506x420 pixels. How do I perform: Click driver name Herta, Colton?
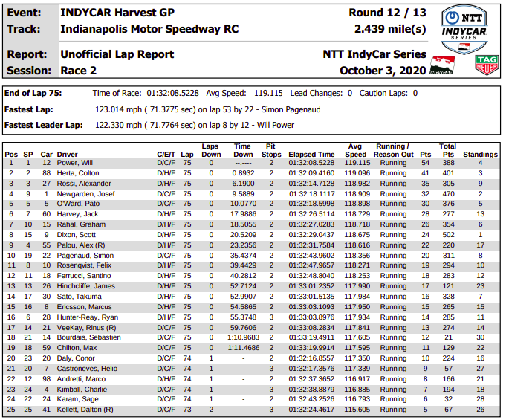click(x=78, y=173)
